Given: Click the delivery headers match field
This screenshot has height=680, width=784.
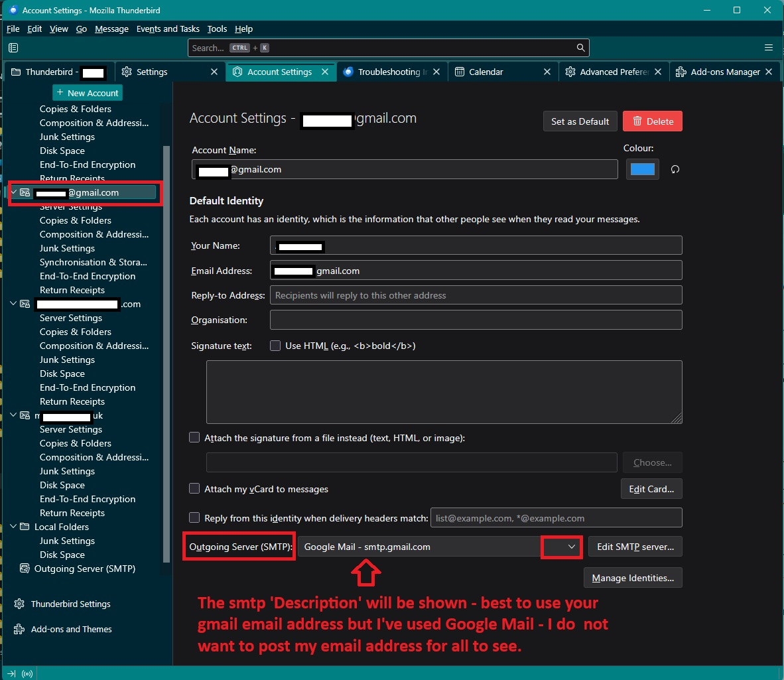Looking at the screenshot, I should (x=556, y=517).
